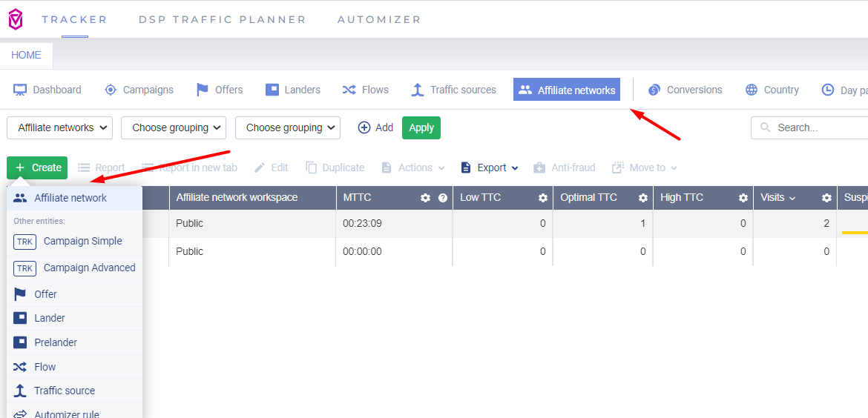Open the DSP Traffic Planner tab

point(222,19)
